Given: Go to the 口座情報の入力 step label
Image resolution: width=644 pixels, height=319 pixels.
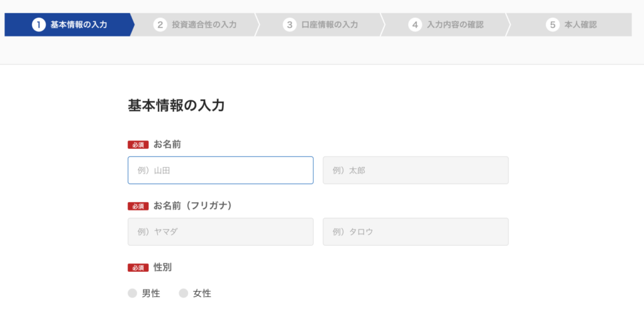Looking at the screenshot, I should click(x=330, y=25).
